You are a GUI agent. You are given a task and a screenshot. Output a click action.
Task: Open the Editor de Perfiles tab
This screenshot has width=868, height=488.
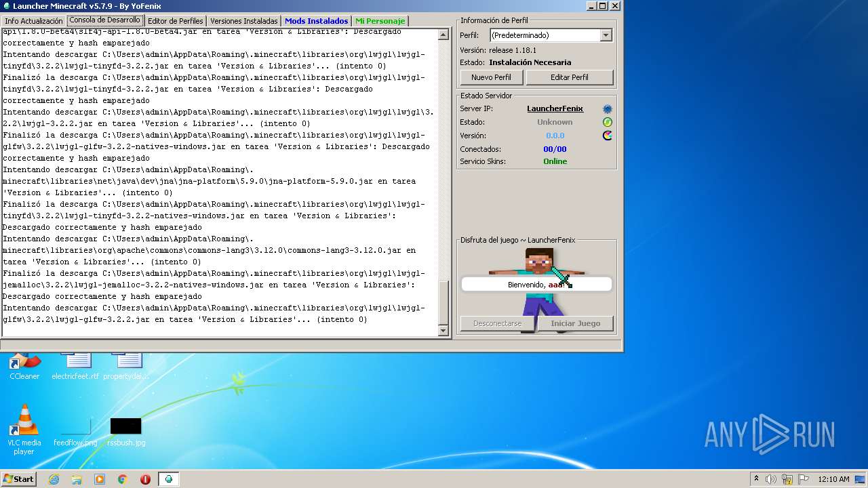tap(176, 21)
